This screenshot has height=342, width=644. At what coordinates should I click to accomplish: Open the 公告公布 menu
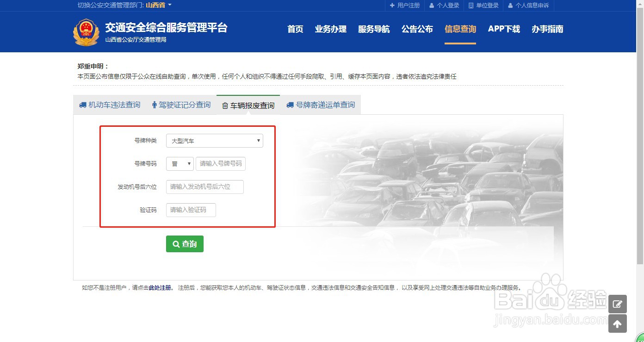click(417, 29)
